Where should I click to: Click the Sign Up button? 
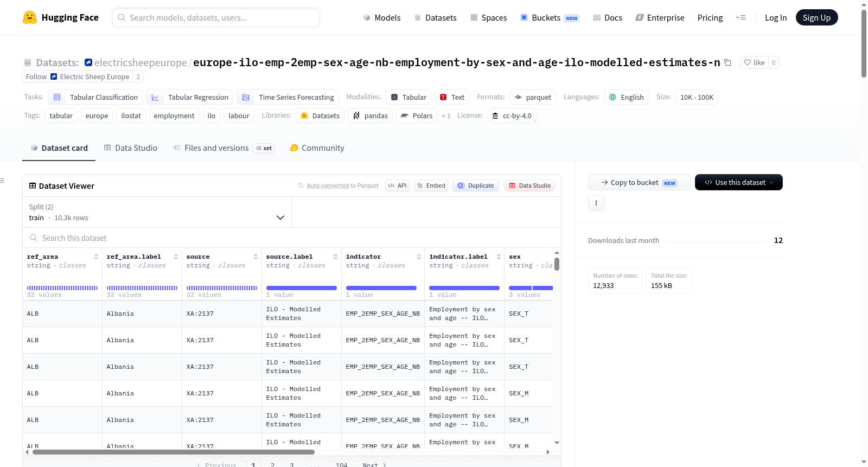pos(816,17)
